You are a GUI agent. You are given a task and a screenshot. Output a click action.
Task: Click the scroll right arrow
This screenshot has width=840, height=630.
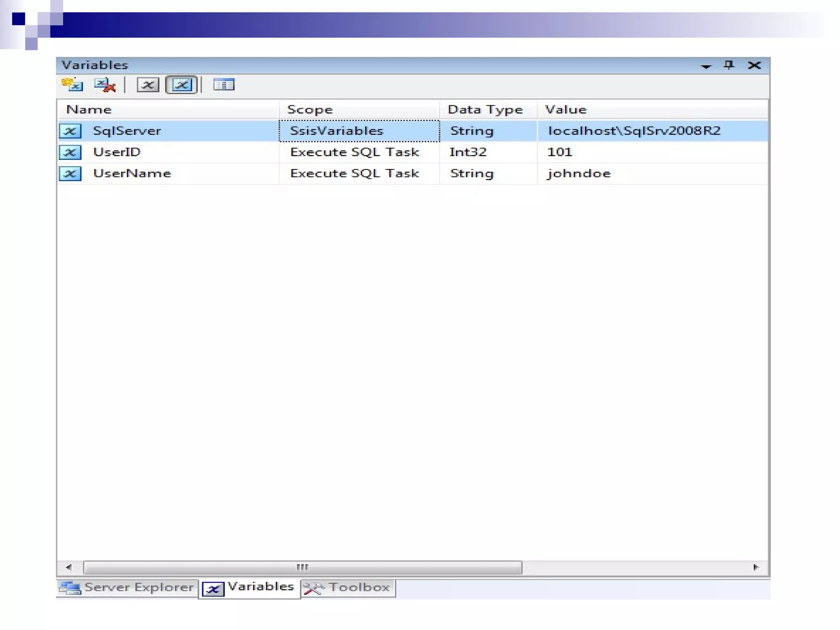[x=756, y=567]
